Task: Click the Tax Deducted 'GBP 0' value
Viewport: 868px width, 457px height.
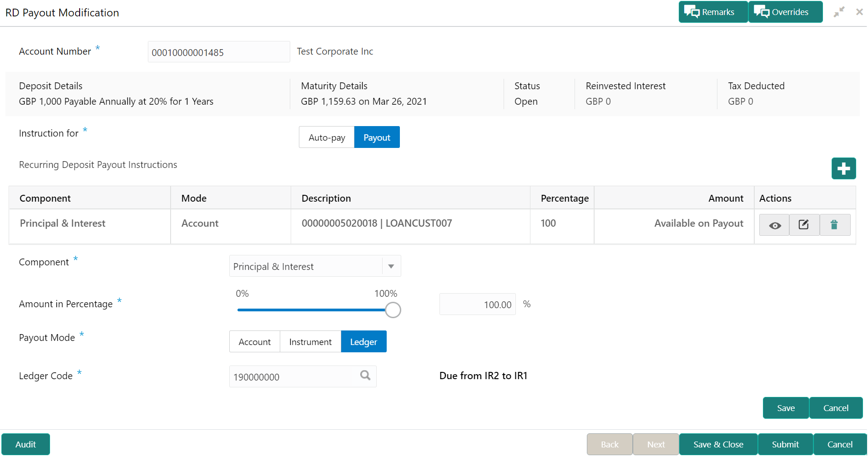Action: click(741, 102)
